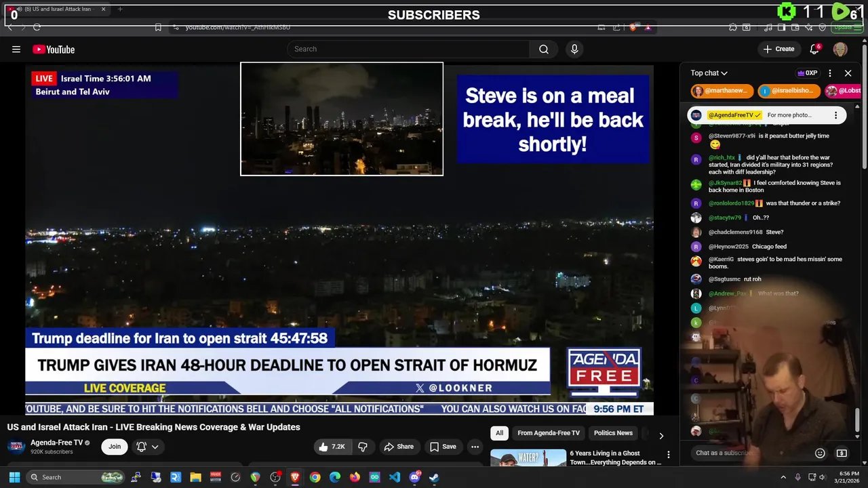Open File Explorer from the taskbar

click(x=195, y=477)
